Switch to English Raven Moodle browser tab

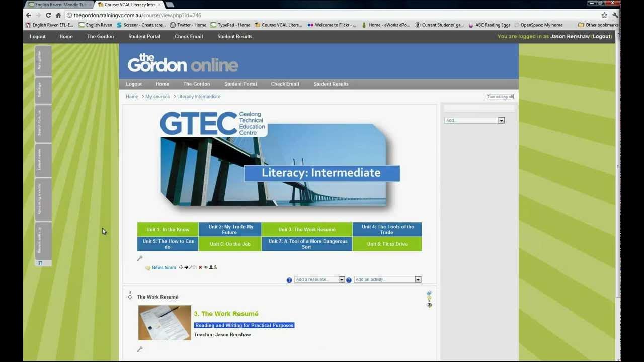click(59, 5)
